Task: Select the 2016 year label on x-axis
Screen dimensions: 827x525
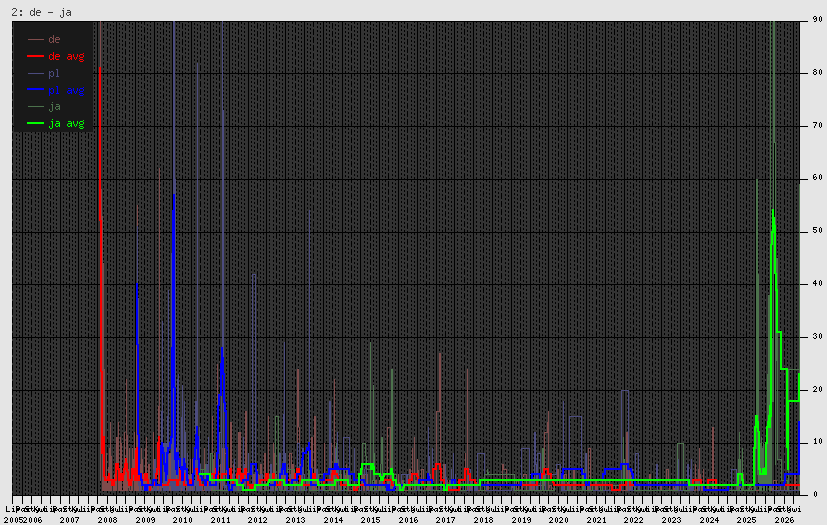Action: pyautogui.click(x=408, y=520)
